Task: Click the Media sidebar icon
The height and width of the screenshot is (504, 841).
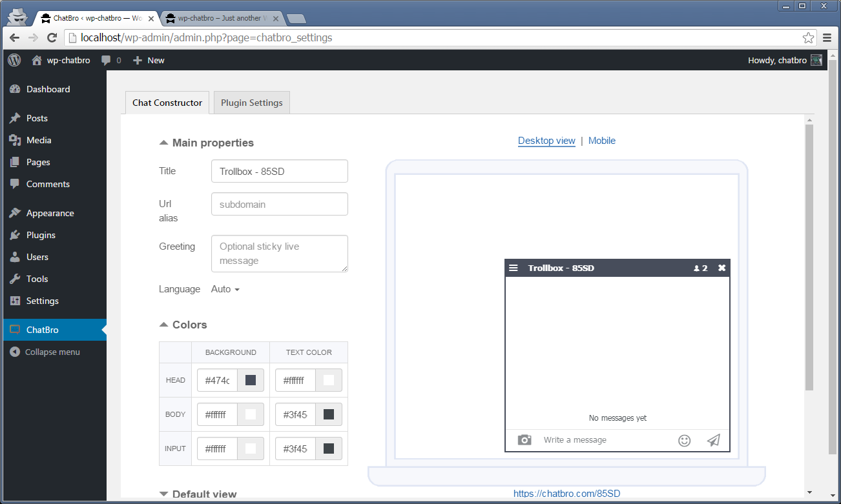Action: tap(15, 140)
